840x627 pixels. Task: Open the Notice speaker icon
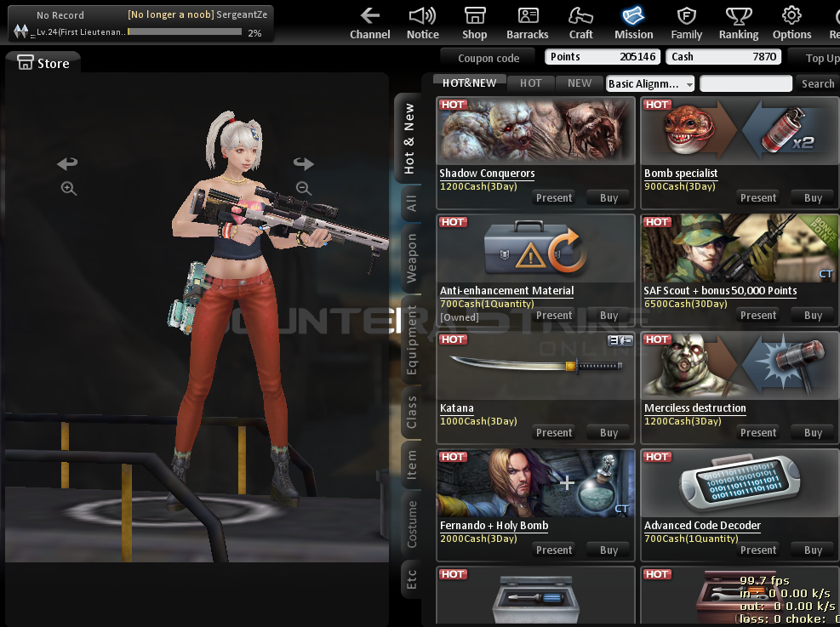click(x=422, y=16)
